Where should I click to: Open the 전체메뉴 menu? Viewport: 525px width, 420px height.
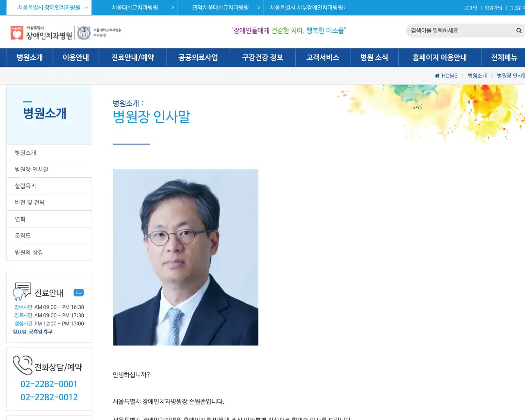[x=504, y=57]
